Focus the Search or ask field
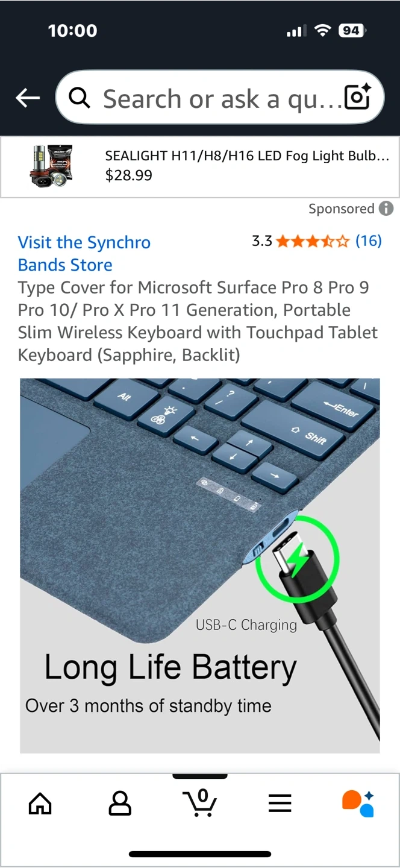The width and height of the screenshot is (400, 868). (220, 98)
